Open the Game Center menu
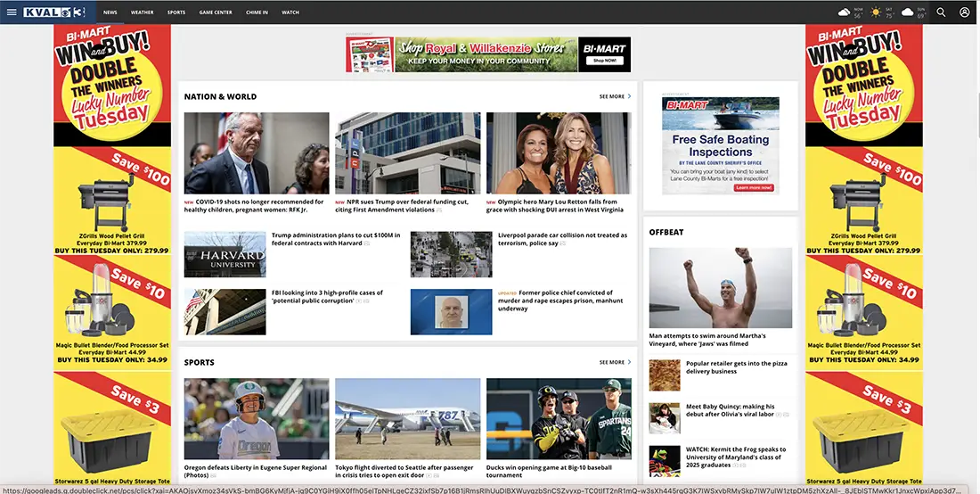The image size is (980, 494). (x=216, y=12)
